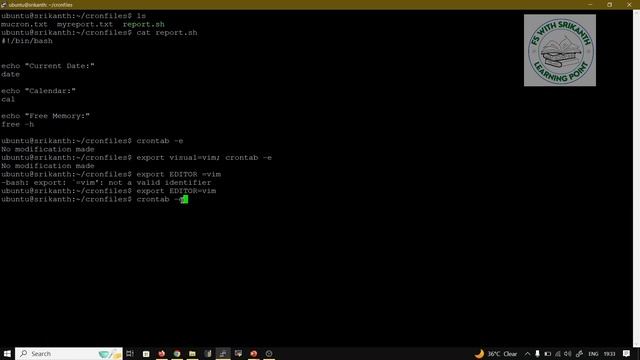
Task: Click the 'crontab -e' text at the cursor prompt
Action: pyautogui.click(x=160, y=199)
